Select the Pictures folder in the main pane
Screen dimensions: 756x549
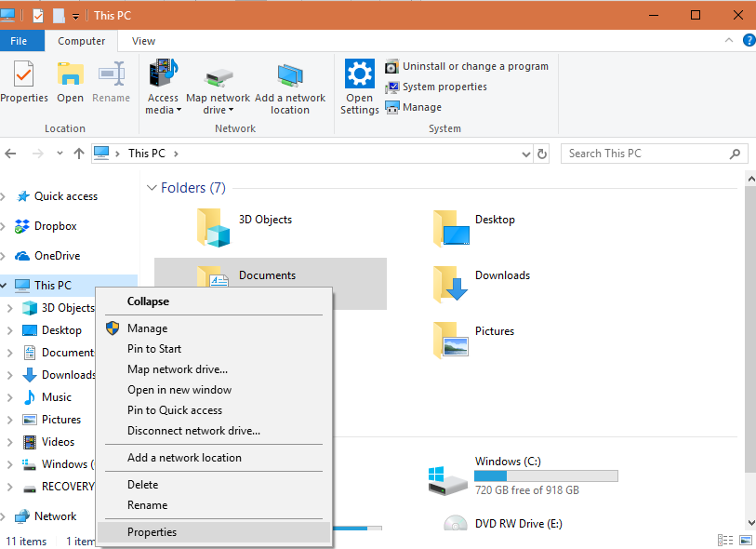(x=474, y=340)
